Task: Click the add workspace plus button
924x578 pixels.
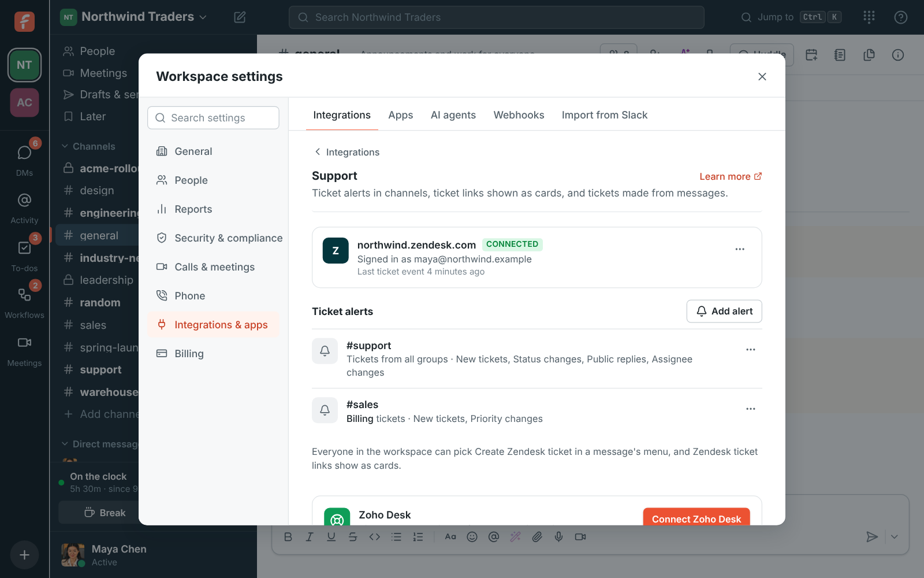Action: click(x=24, y=555)
